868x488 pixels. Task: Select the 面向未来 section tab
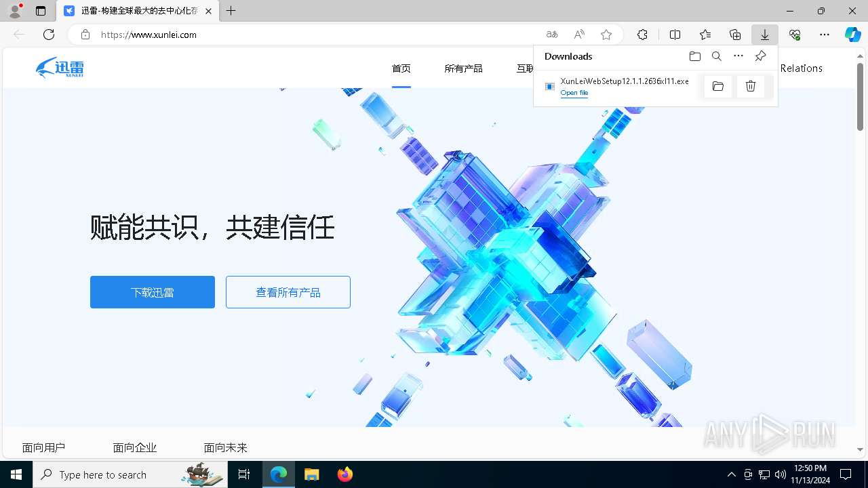coord(226,447)
